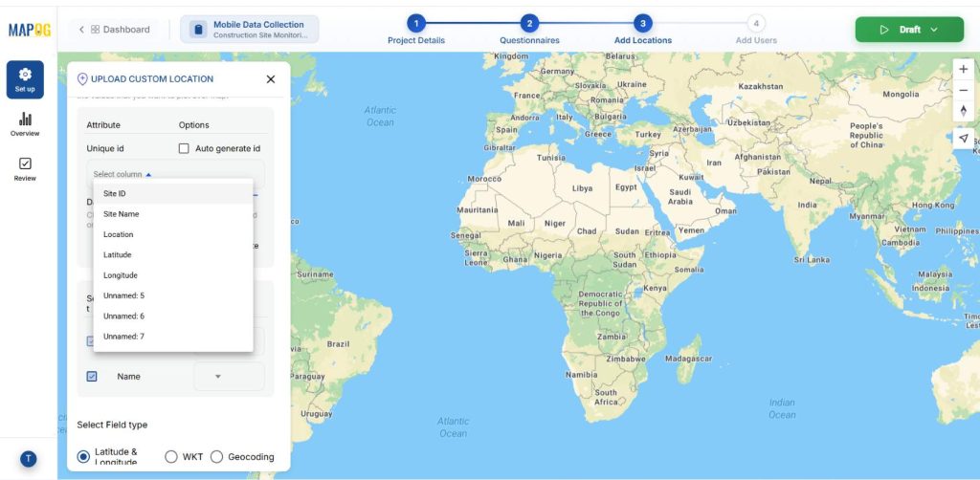The image size is (980, 480).
Task: Choose Longitude from the column list
Action: pos(173,275)
